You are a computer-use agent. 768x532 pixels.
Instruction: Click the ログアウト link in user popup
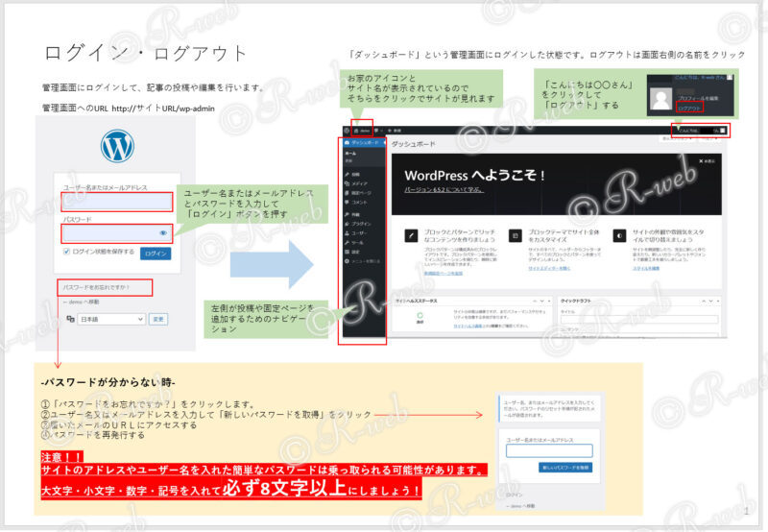pos(689,108)
